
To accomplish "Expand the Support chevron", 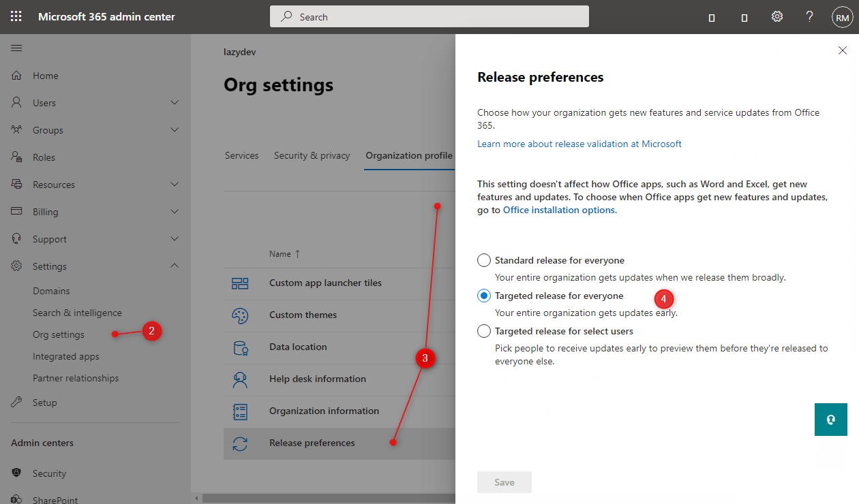I will [175, 239].
